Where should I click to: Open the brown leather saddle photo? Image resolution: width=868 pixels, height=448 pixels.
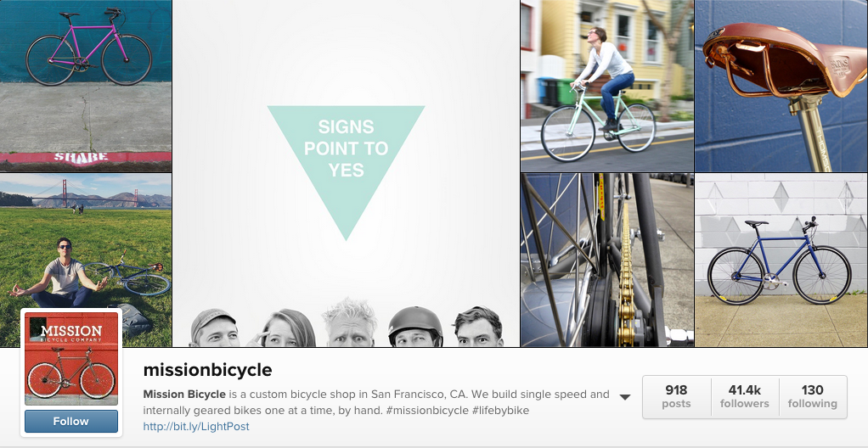(x=781, y=86)
